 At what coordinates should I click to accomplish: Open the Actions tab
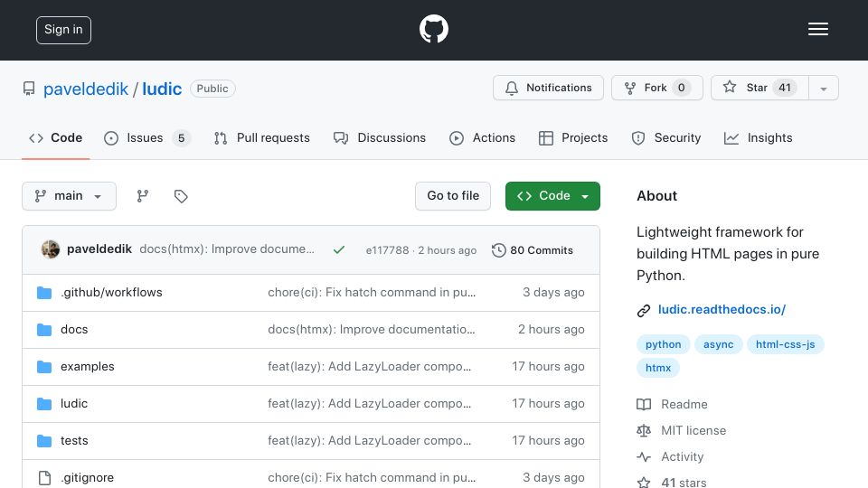tap(483, 137)
